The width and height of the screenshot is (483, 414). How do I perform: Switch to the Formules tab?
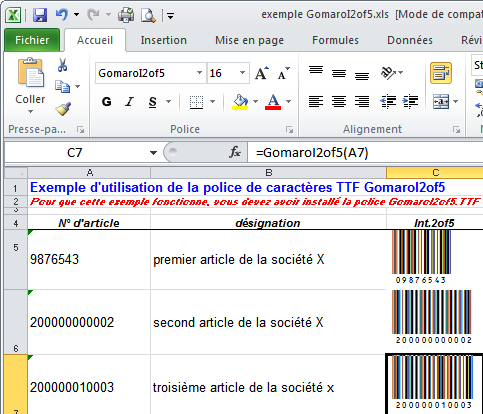pyautogui.click(x=335, y=40)
